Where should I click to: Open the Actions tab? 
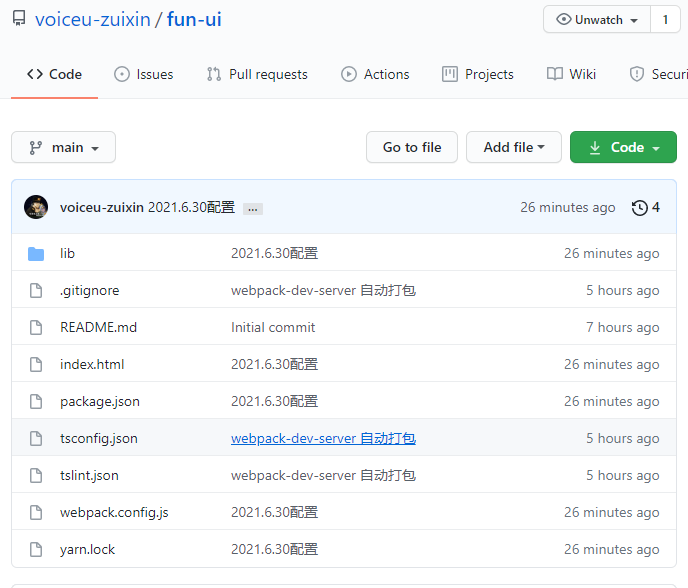pos(375,74)
